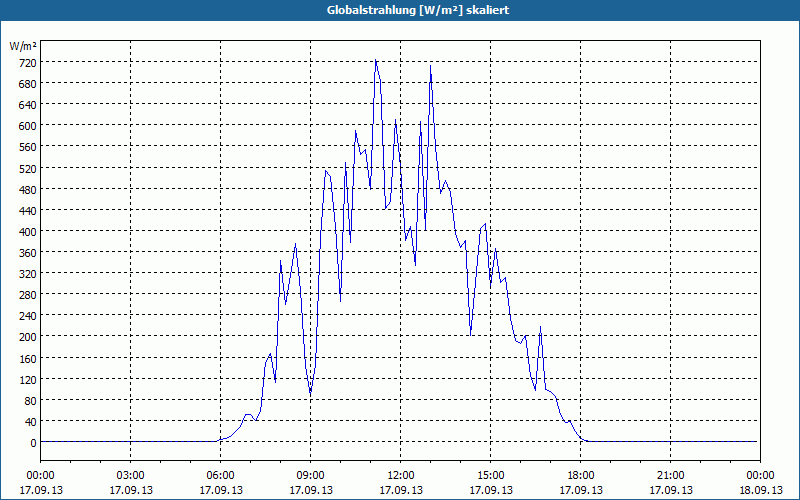Click the 40 y-axis value

(x=31, y=422)
